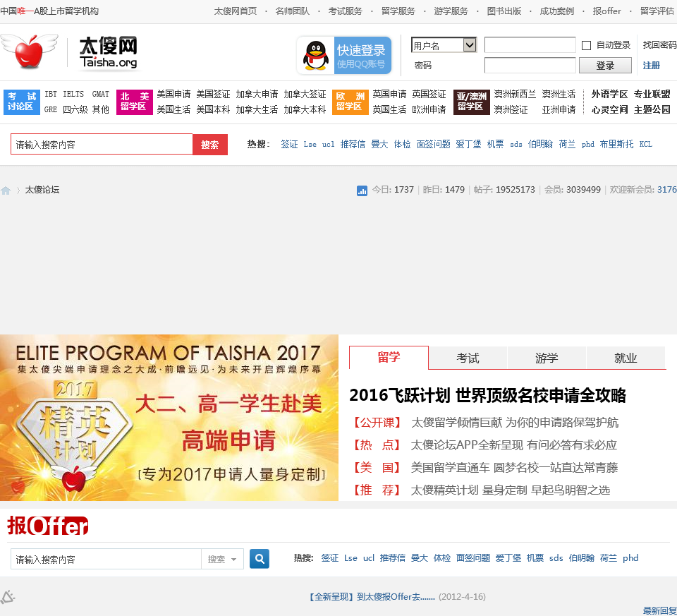Viewport: 677px width, 616px height.
Task: Open headline 2016飞跃计划 世界顶级名校申请全攻略
Action: click(488, 395)
